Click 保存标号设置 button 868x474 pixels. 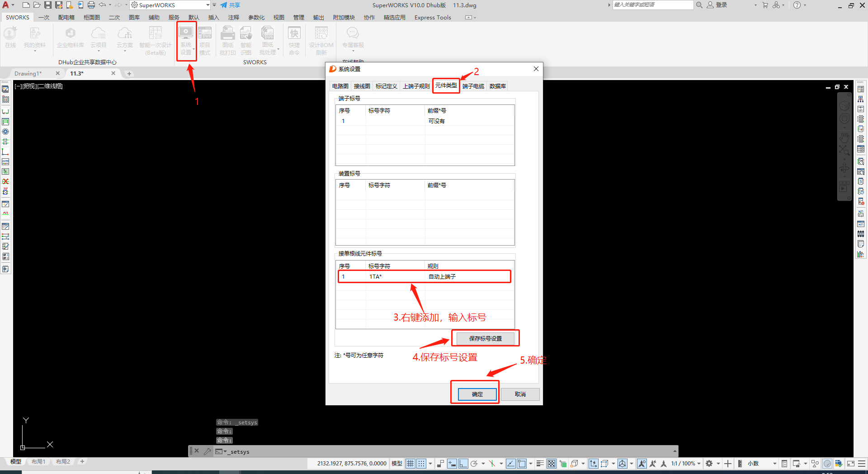click(486, 338)
